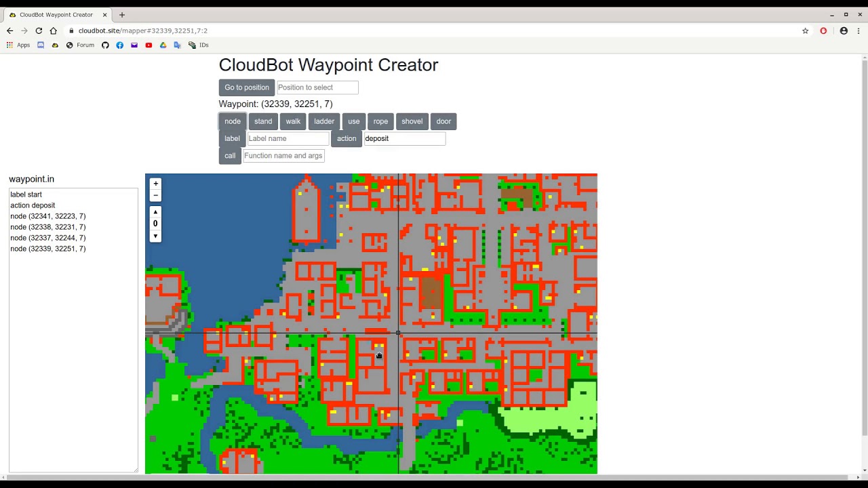Bookmark this page with star icon

805,30
